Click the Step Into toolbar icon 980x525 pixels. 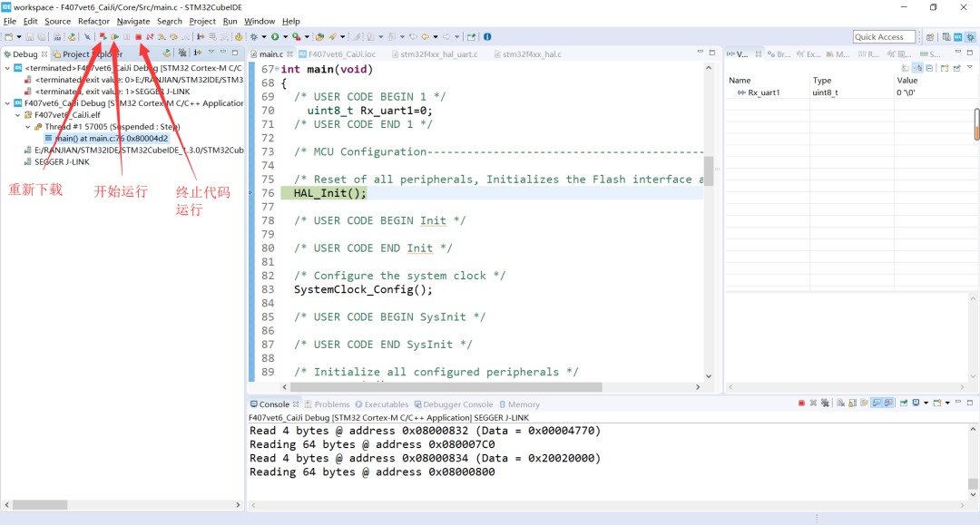pos(162,37)
